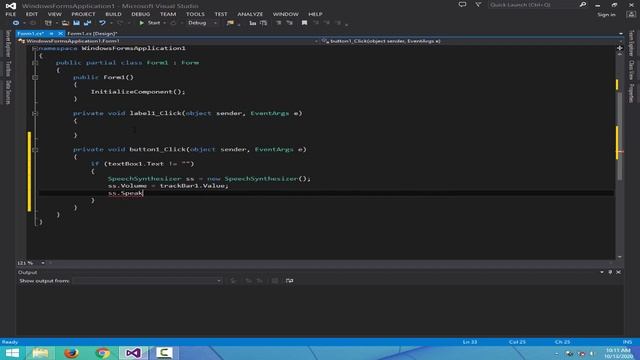The image size is (640, 360).
Task: Open the EDIT menu
Action: 32,14
